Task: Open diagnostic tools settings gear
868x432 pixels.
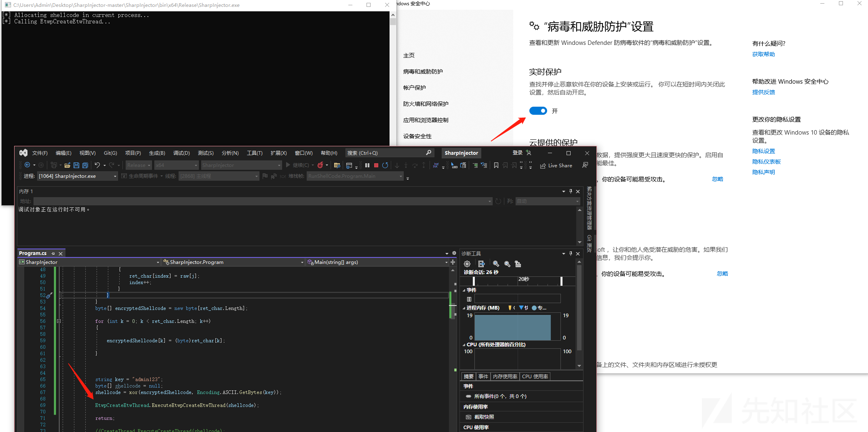Action: click(467, 264)
